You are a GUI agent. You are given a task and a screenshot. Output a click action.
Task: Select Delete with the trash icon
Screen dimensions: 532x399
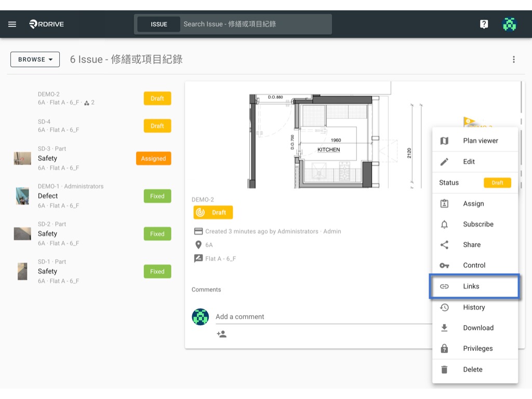(475, 369)
